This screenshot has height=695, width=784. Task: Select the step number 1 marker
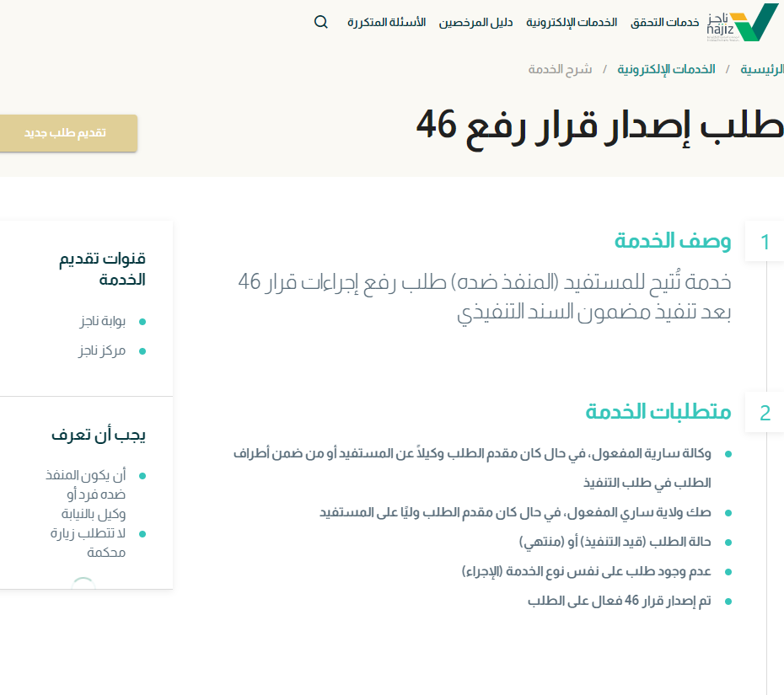tap(765, 243)
